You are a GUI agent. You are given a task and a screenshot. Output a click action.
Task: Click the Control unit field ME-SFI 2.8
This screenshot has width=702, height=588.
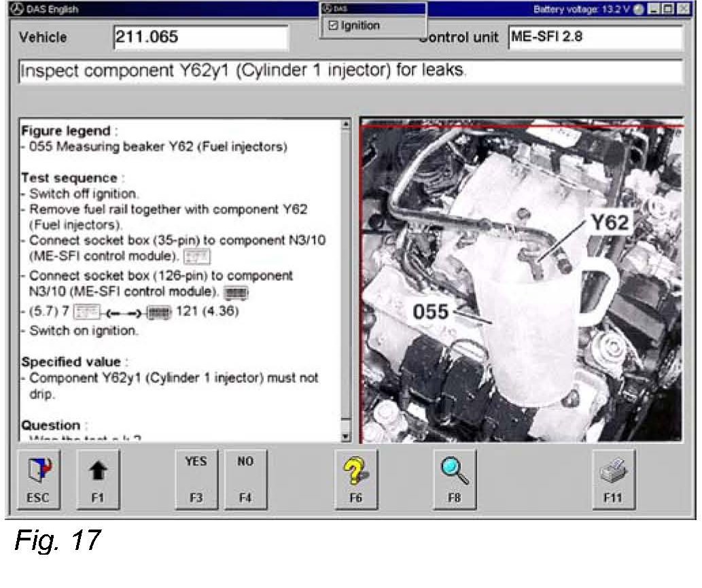595,37
